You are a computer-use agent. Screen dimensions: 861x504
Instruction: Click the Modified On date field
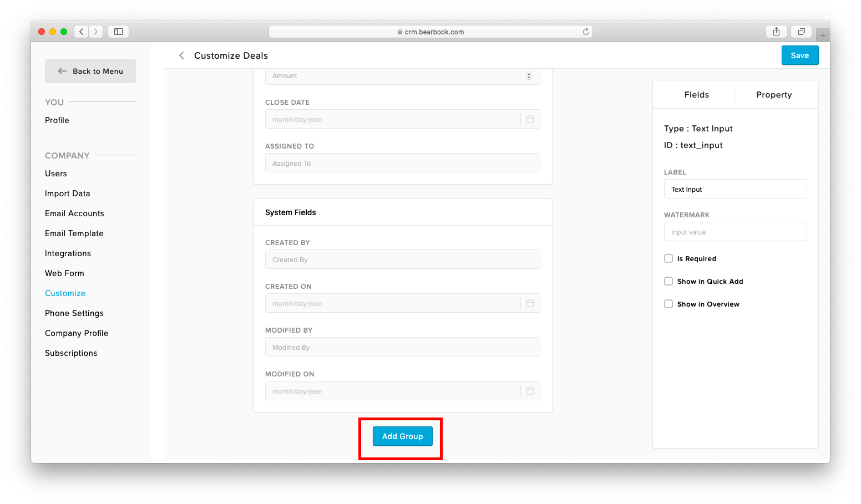[402, 391]
